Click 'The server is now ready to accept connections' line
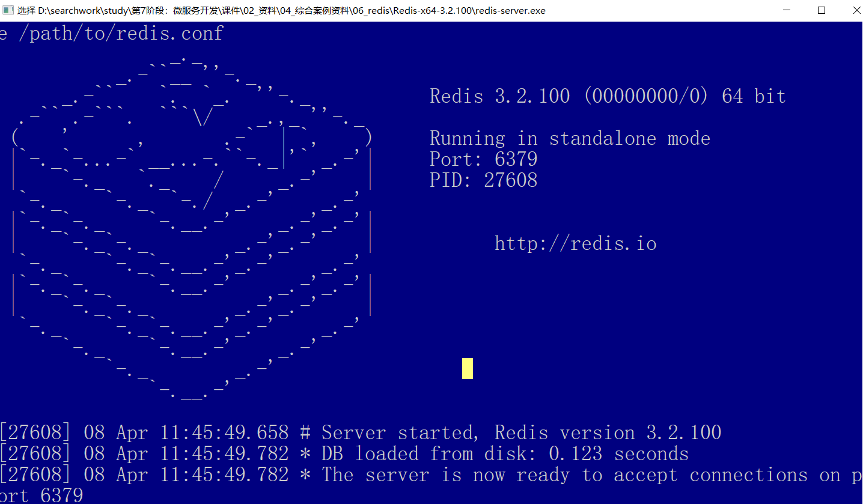This screenshot has width=863, height=504. [431, 475]
